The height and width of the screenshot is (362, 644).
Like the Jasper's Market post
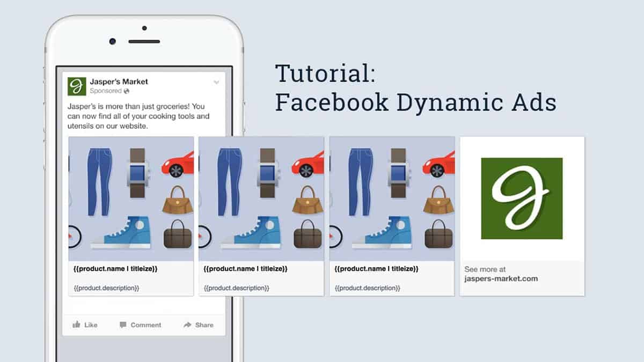coord(85,324)
